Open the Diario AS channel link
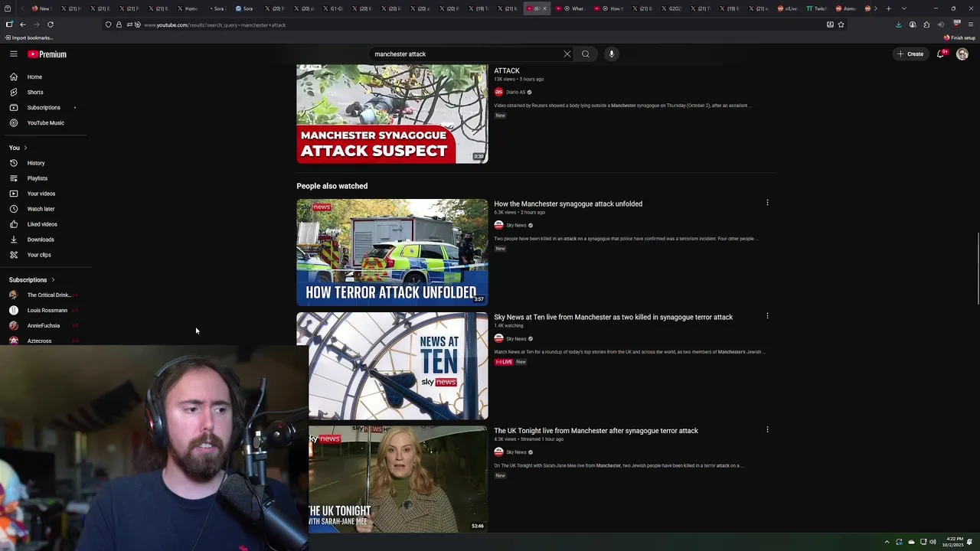The height and width of the screenshot is (551, 980). click(x=515, y=93)
